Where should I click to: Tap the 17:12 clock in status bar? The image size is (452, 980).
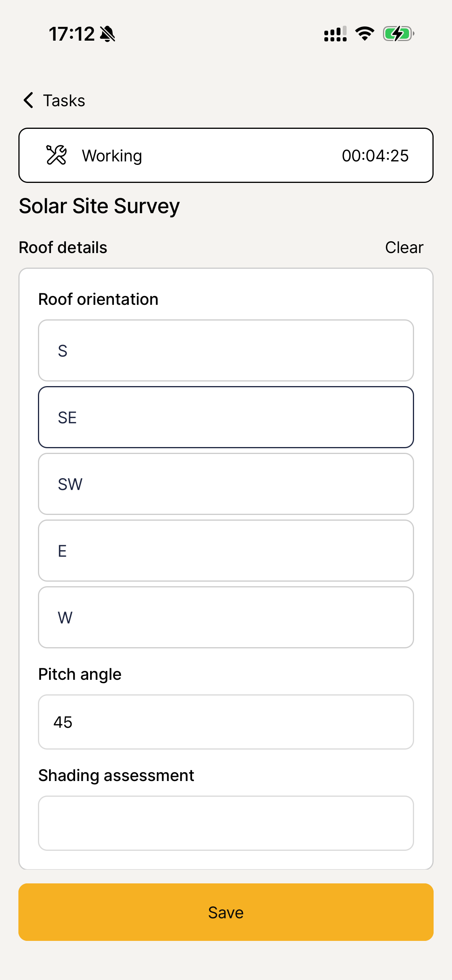point(72,34)
